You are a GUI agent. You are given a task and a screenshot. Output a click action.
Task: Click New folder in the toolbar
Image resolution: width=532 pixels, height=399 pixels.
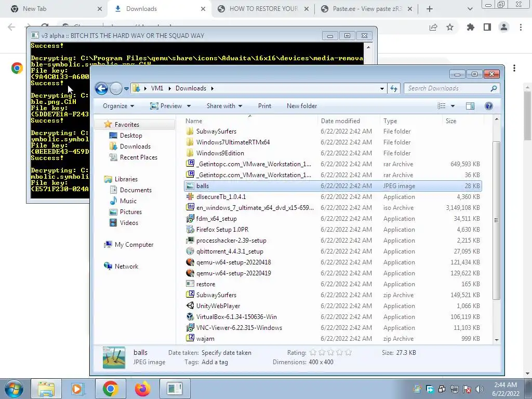click(x=302, y=106)
